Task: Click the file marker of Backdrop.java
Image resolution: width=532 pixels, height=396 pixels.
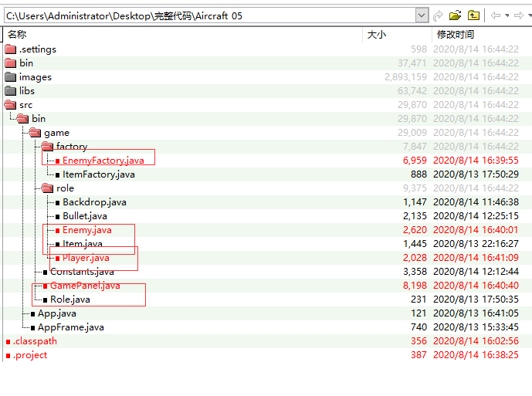Action: click(57, 203)
